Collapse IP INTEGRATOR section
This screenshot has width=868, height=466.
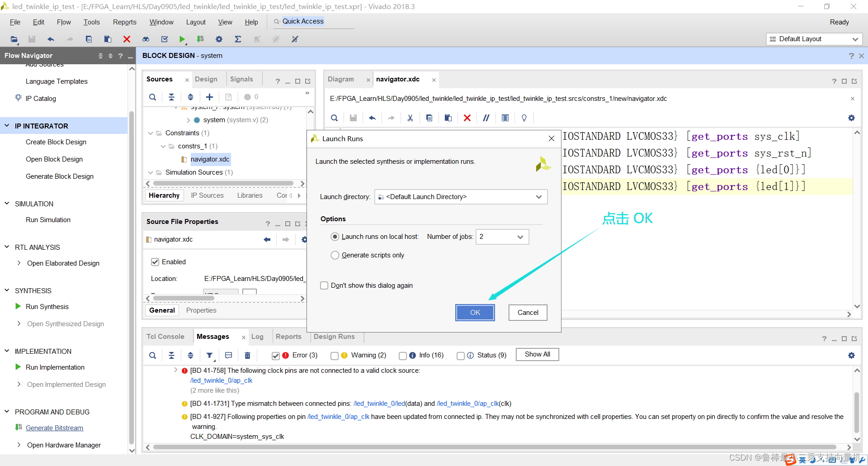(7, 126)
